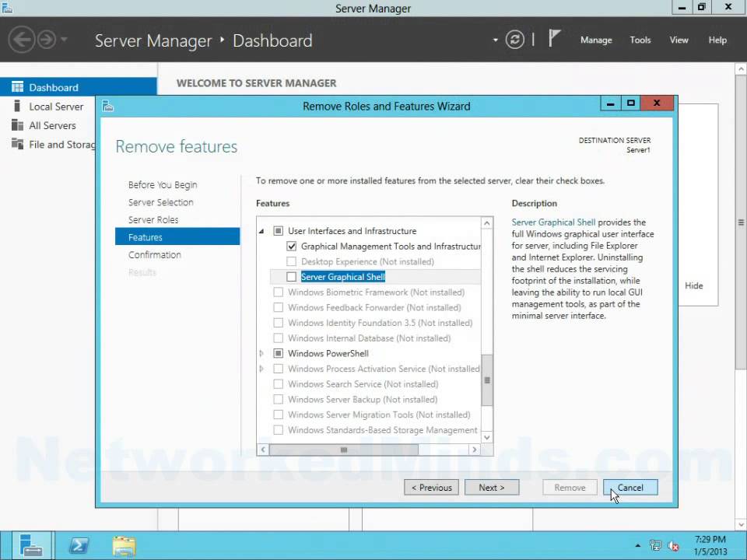Open the dropdown arrow left of Refresh
This screenshot has height=560, width=747.
pyautogui.click(x=496, y=40)
